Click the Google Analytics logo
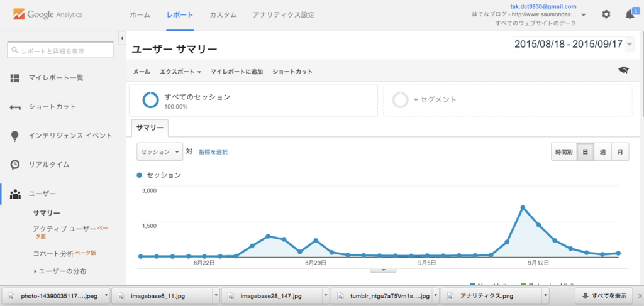644x306 pixels. click(x=48, y=14)
